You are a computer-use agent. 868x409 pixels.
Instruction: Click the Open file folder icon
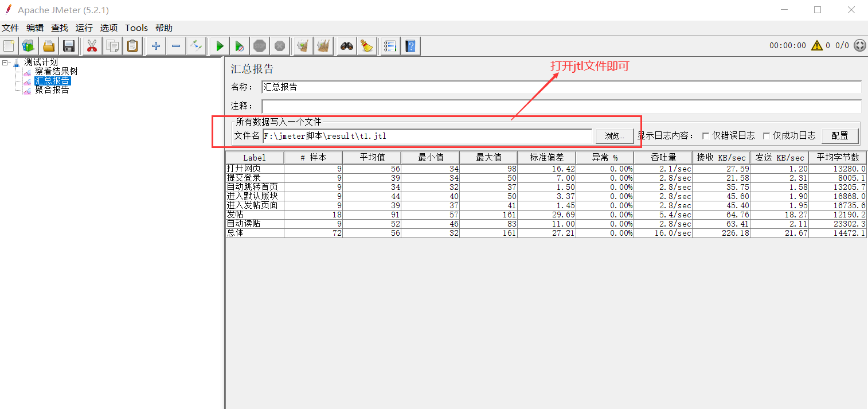49,46
